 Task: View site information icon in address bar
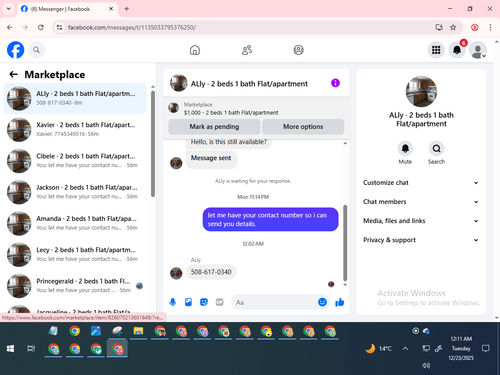(59, 27)
